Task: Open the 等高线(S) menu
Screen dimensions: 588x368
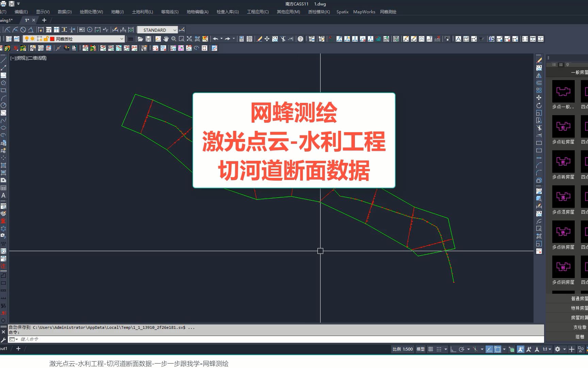Action: point(170,12)
